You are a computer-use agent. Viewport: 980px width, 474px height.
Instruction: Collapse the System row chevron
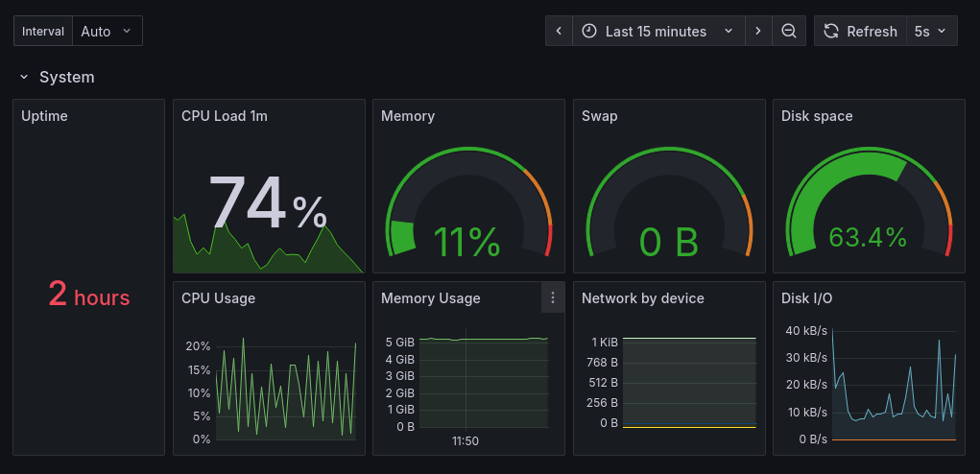22,77
